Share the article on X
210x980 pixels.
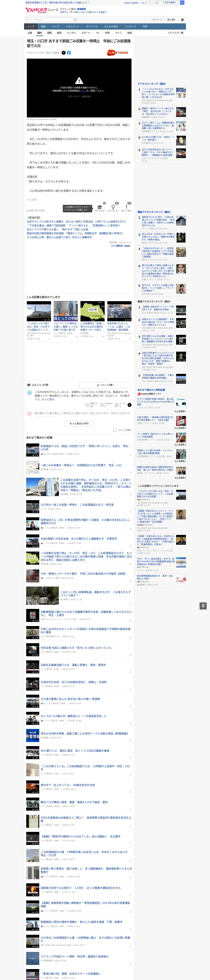(x=64, y=53)
